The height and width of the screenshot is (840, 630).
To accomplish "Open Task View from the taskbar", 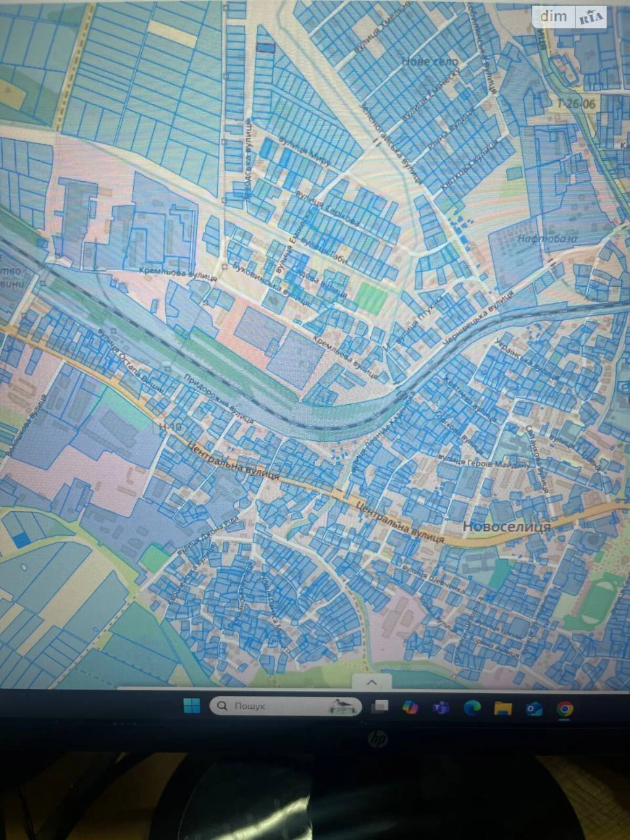I will click(379, 707).
